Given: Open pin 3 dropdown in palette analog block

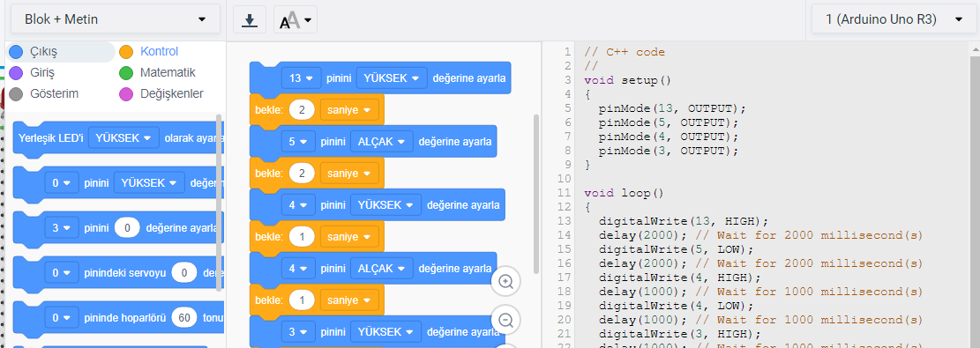Looking at the screenshot, I should [x=61, y=228].
